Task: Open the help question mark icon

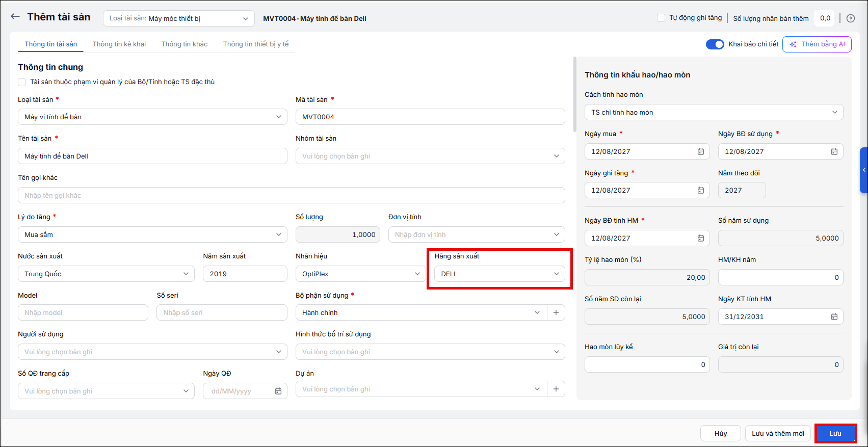Action: pyautogui.click(x=851, y=18)
